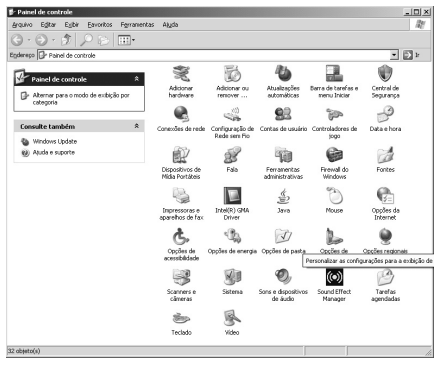Open Intel(R) GMA Driver icon
The width and height of the screenshot is (443, 367).
click(232, 196)
